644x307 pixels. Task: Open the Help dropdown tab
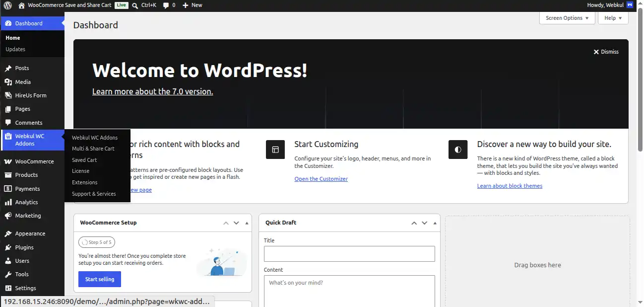(x=613, y=18)
